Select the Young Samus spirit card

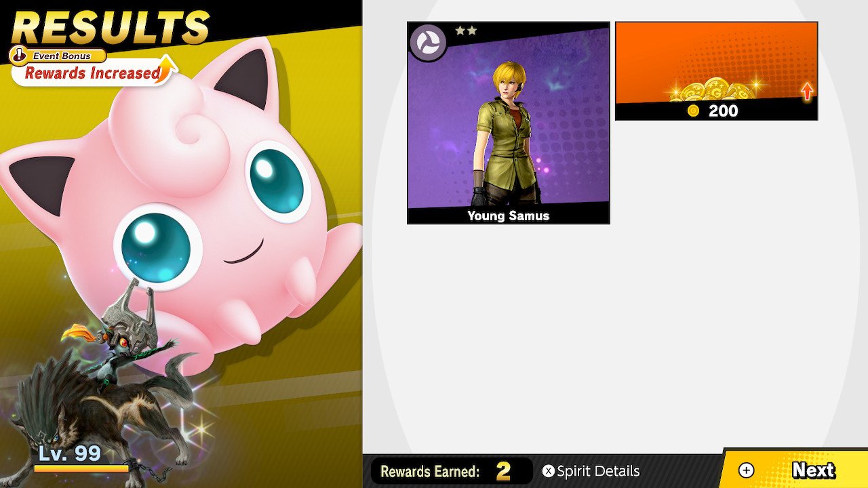[x=509, y=123]
